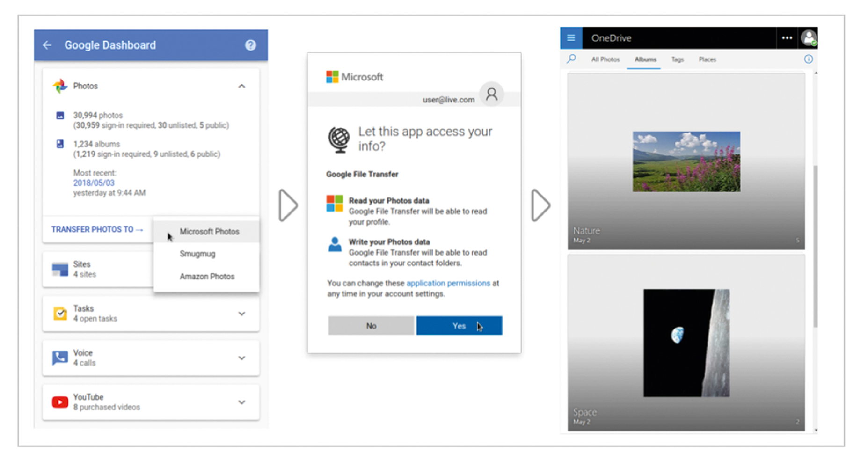Switch to the All Photos tab

(x=605, y=59)
